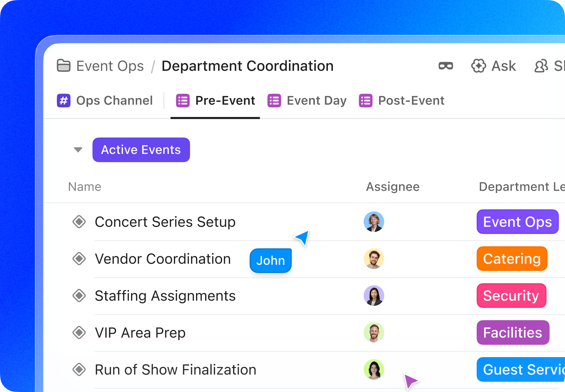Select the Ops Channel hashtag icon

point(63,101)
